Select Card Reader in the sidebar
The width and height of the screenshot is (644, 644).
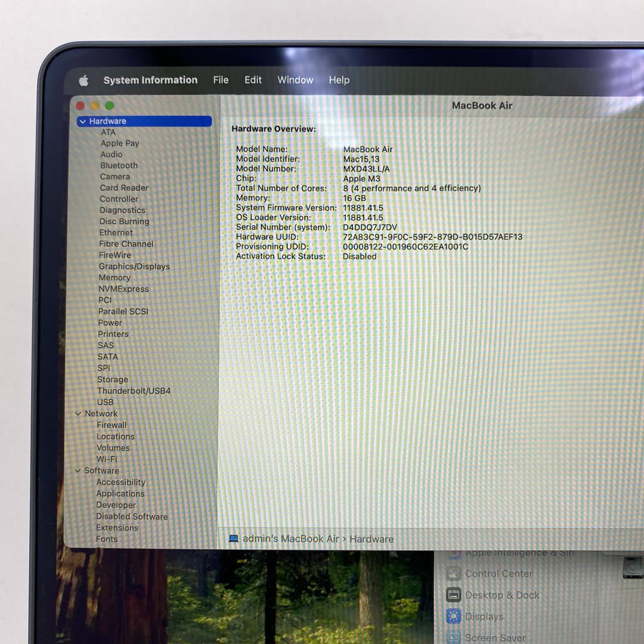tap(124, 188)
